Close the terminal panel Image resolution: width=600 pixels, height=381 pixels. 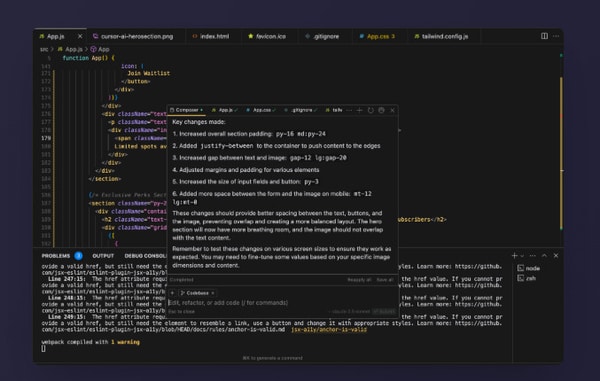coord(556,256)
